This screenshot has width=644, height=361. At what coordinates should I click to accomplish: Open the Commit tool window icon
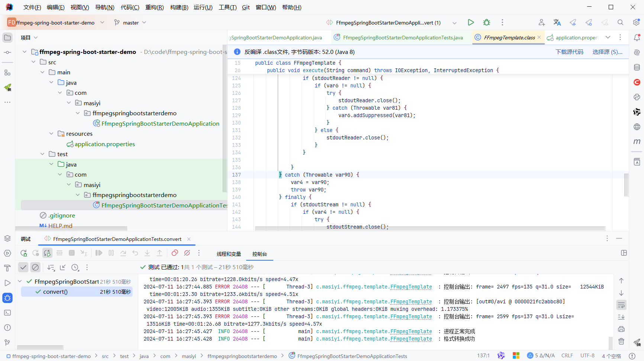click(7, 52)
